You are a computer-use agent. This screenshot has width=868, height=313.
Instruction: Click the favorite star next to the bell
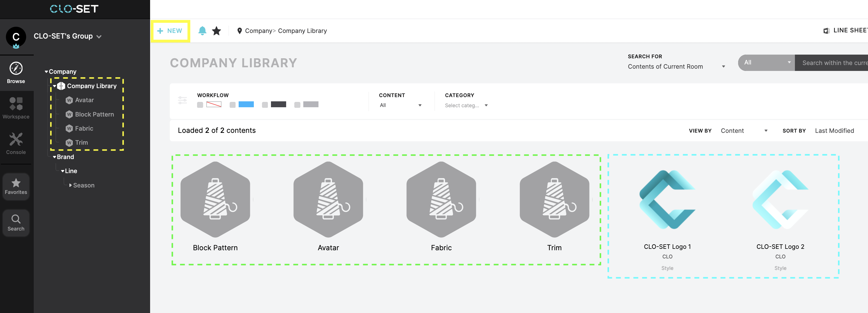tap(217, 31)
